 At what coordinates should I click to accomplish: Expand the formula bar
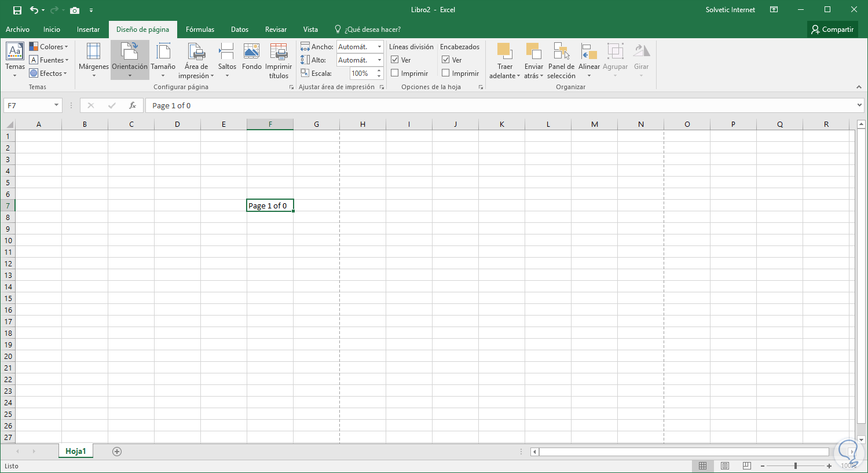pyautogui.click(x=859, y=105)
